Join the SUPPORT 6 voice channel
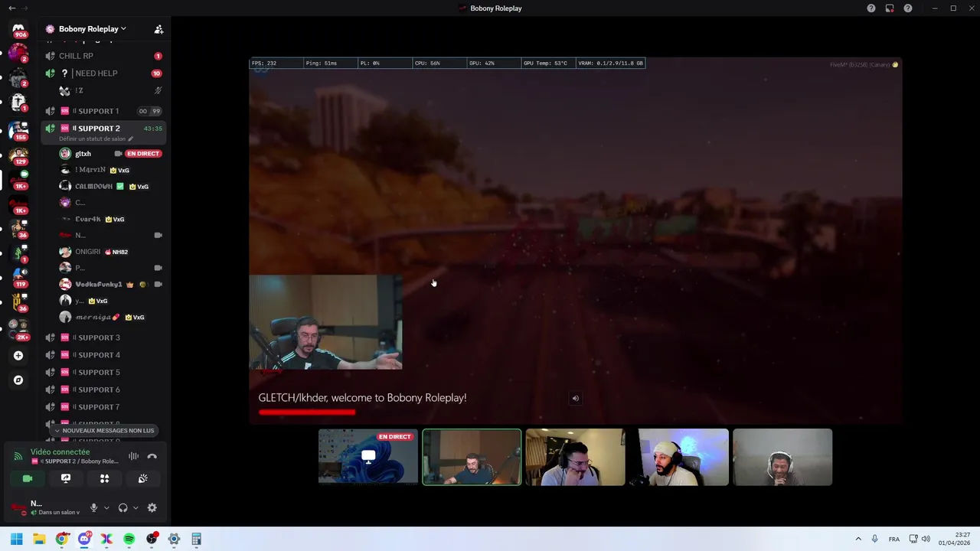980x551 pixels. tap(103, 390)
